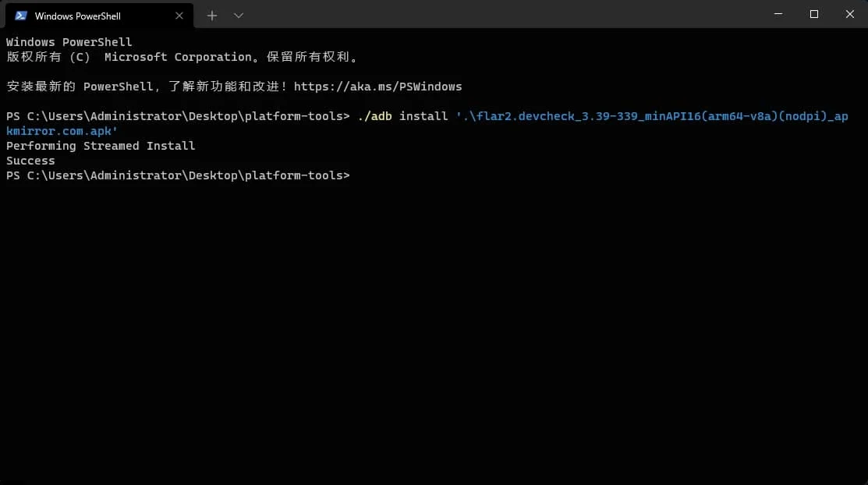Screen dimensions: 868x485
Task: Minimize the terminal window
Action: [x=778, y=14]
